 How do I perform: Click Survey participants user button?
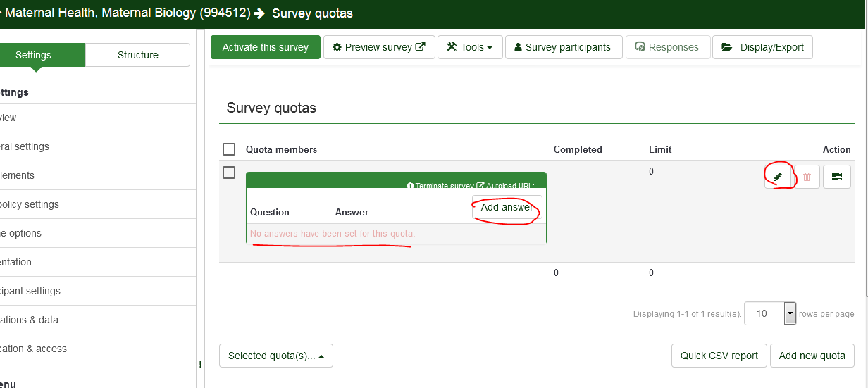click(563, 47)
